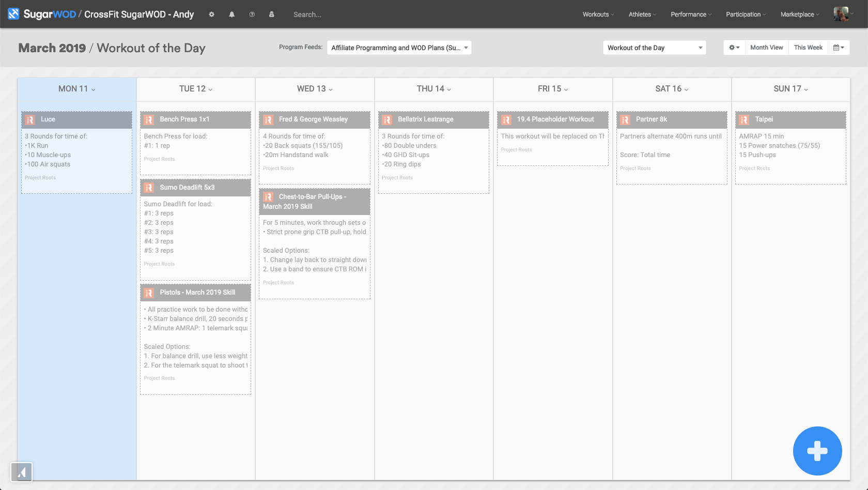The width and height of the screenshot is (868, 490).
Task: Click the help question mark icon
Action: [252, 14]
